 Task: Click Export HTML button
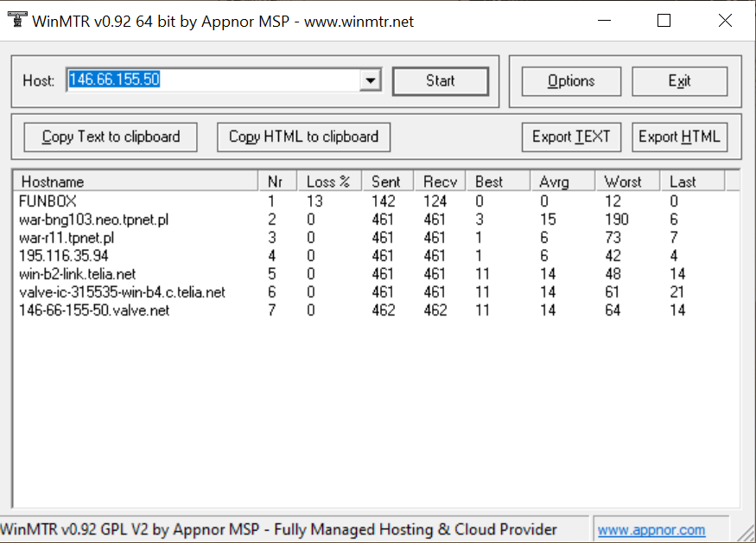[x=679, y=137]
